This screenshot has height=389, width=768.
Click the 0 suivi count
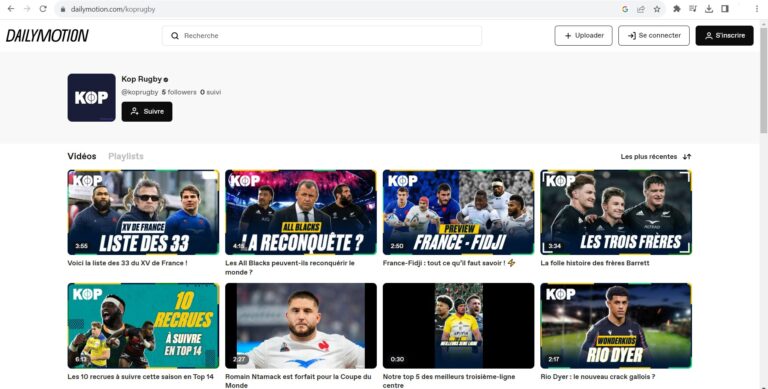(x=211, y=92)
